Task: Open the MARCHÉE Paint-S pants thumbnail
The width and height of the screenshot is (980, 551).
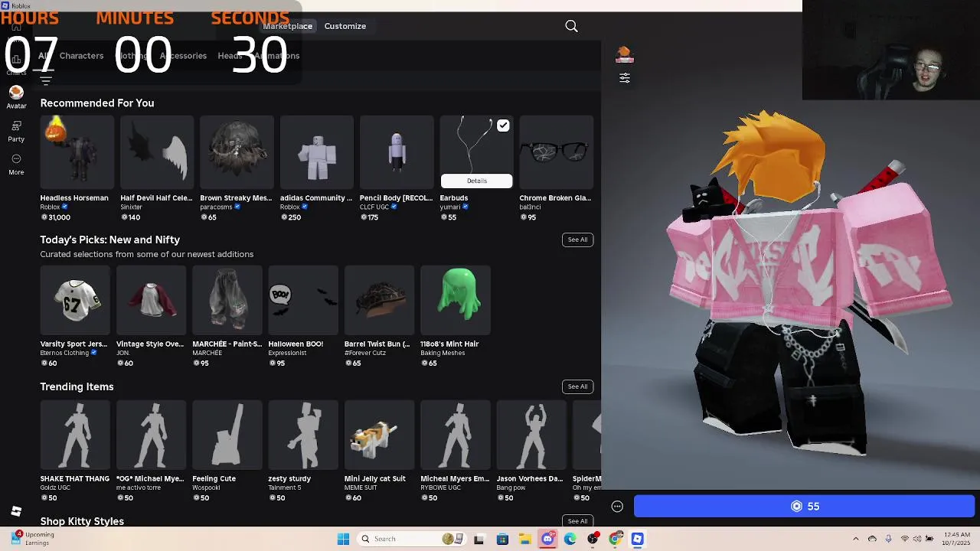Action: click(227, 300)
